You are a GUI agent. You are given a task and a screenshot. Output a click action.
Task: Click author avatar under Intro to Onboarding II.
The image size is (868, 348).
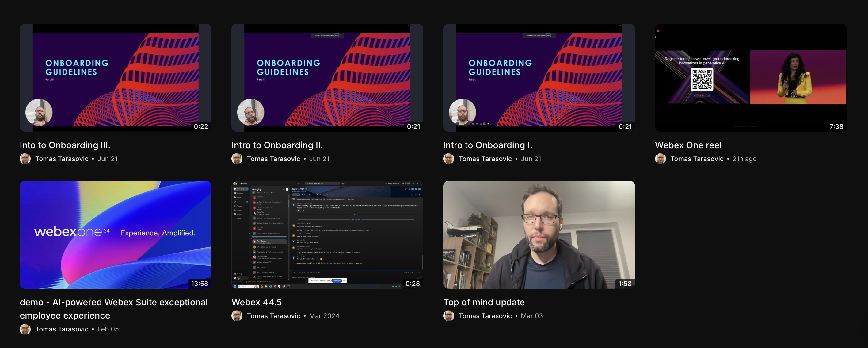pyautogui.click(x=237, y=159)
